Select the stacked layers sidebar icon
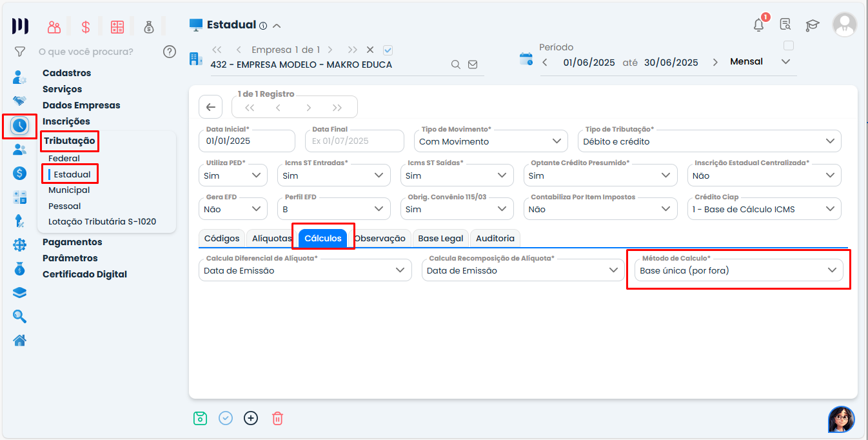This screenshot has height=440, width=868. coord(20,293)
